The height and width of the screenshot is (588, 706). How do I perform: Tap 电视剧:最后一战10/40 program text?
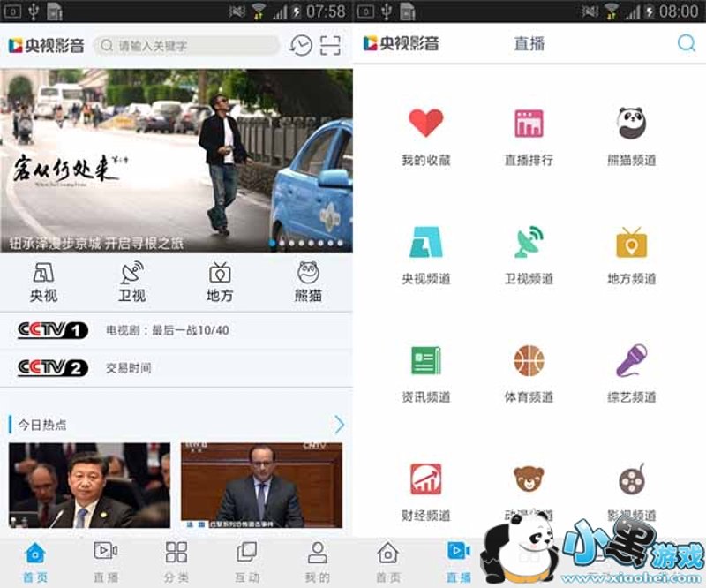click(x=168, y=330)
